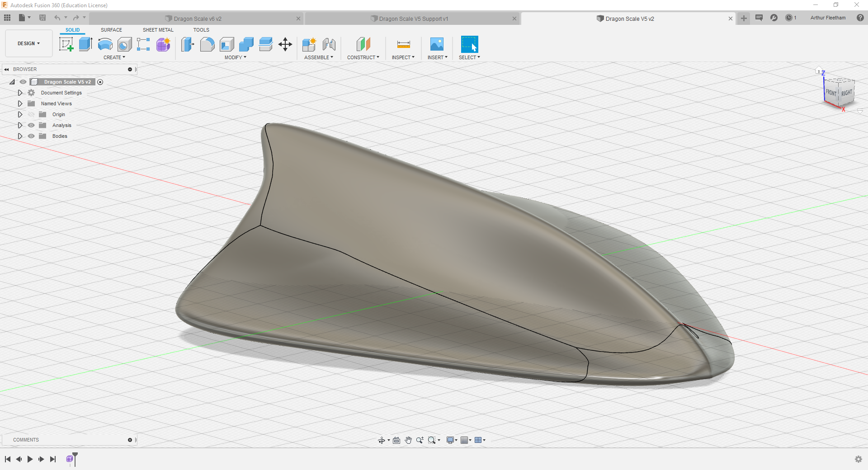
Task: Expand the Origin tree node
Action: tap(20, 114)
